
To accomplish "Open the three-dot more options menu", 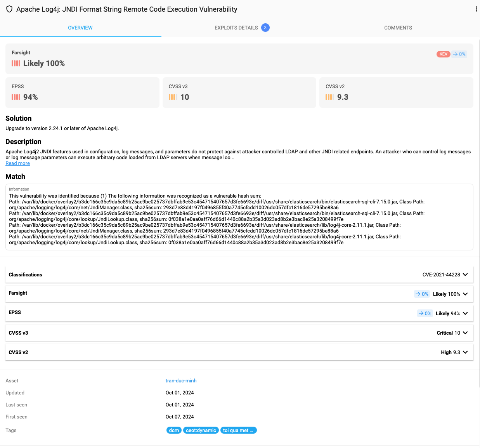I will click(x=476, y=9).
